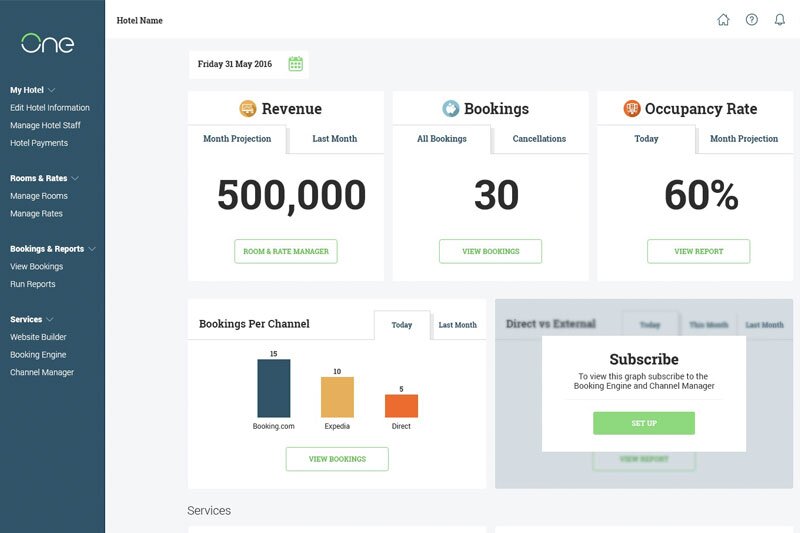Click the Booking.com blue bar
The image size is (800, 533).
tap(273, 388)
